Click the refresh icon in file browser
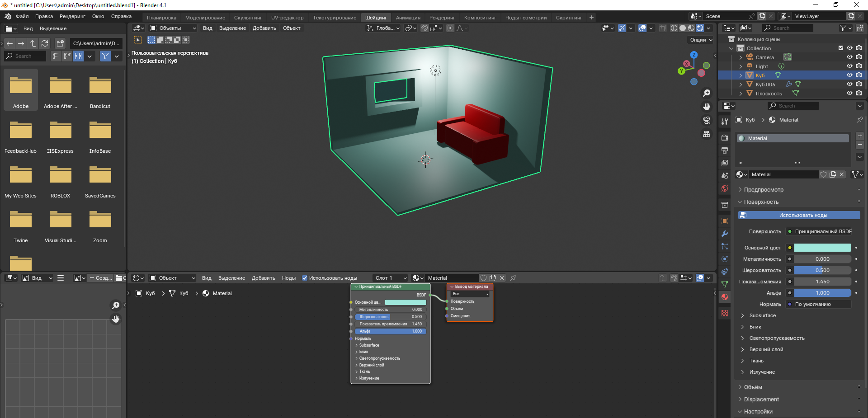Viewport: 868px width, 418px height. 45,43
